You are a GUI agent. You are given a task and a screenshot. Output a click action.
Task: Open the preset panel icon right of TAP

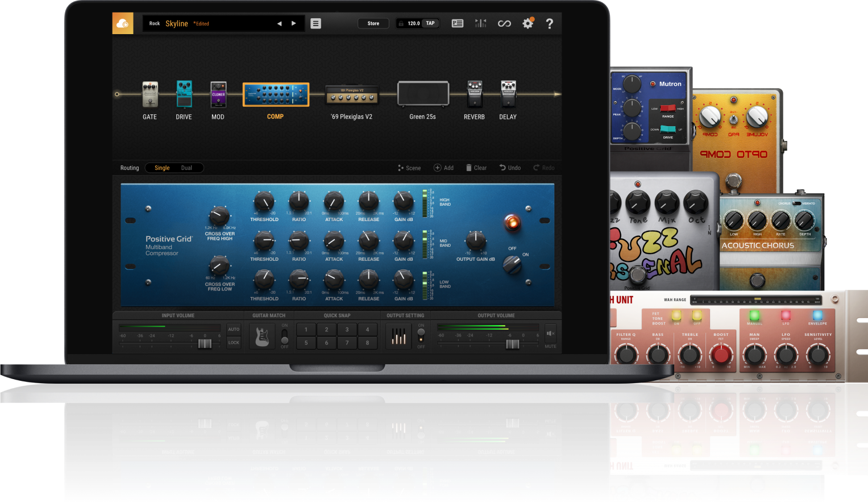point(458,23)
